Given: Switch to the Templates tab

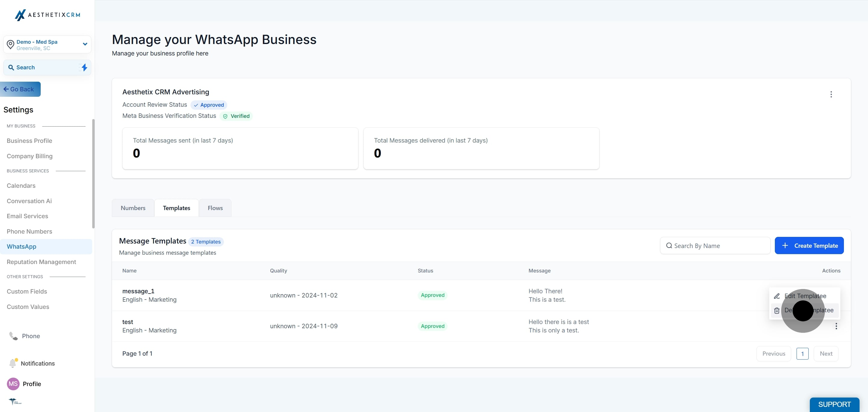Looking at the screenshot, I should pos(177,208).
